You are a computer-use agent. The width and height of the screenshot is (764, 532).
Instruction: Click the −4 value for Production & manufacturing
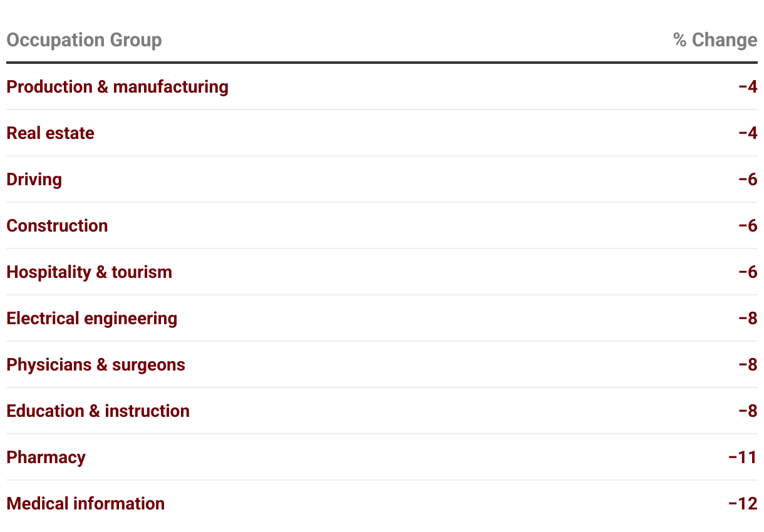click(x=748, y=86)
